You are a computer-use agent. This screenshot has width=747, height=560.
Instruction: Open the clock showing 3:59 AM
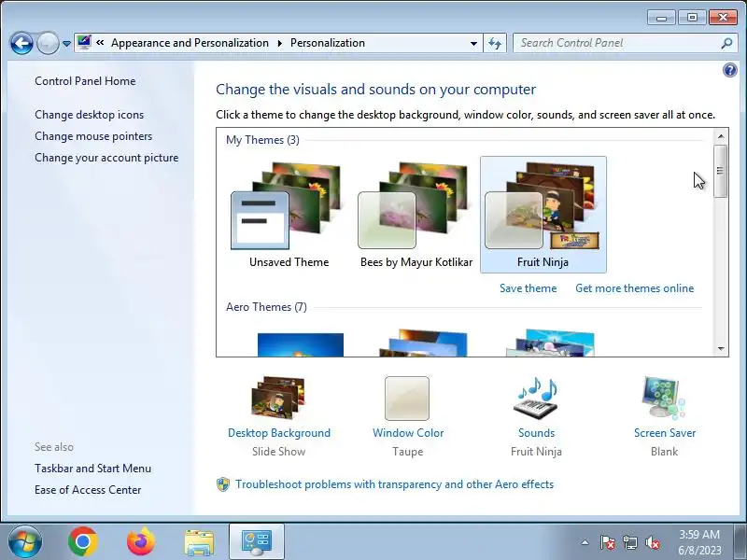(x=699, y=542)
